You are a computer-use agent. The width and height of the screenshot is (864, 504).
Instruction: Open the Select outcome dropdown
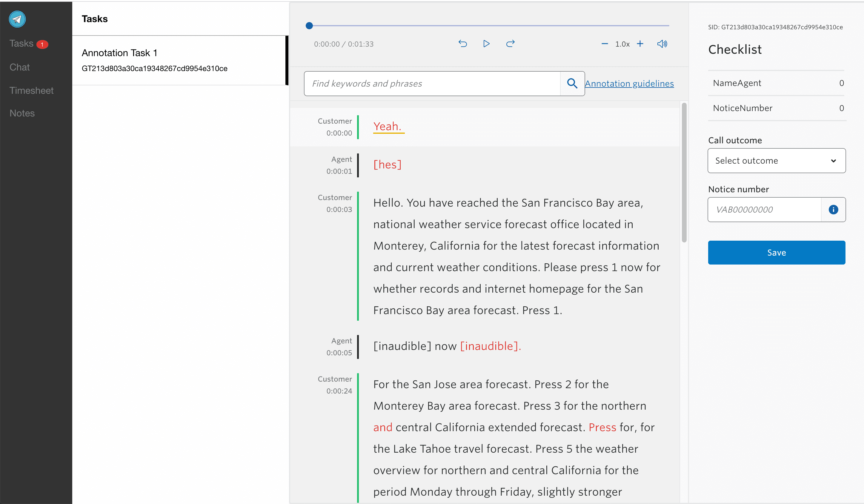(x=777, y=160)
